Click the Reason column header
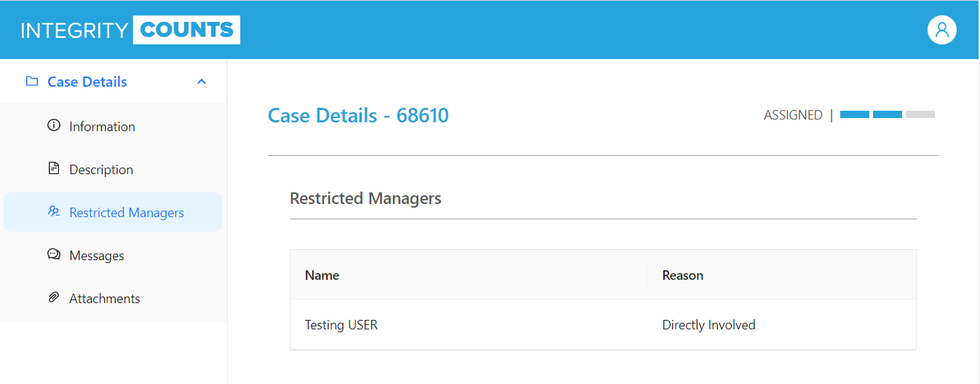 coord(682,275)
